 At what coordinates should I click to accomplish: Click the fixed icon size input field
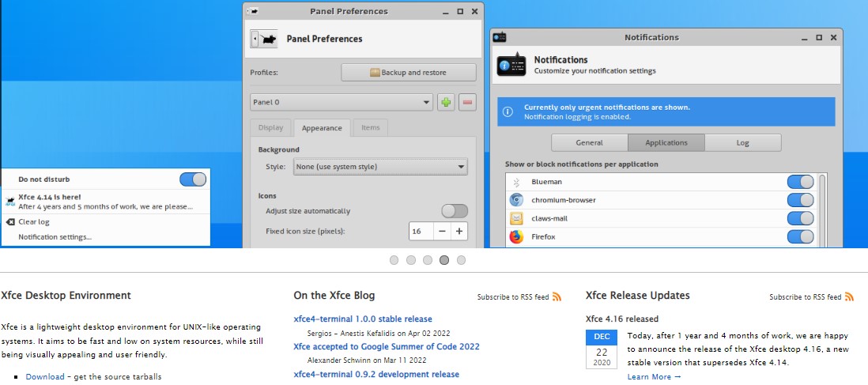[x=421, y=231]
